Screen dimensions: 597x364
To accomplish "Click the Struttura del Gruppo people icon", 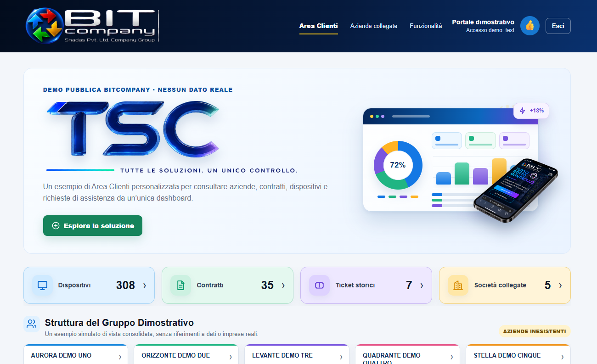I will coord(32,324).
